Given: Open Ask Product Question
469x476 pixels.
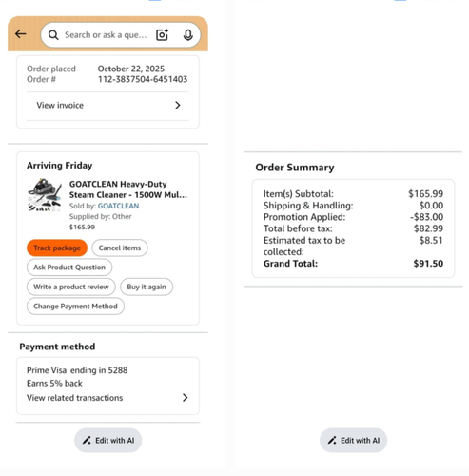Looking at the screenshot, I should coord(69,268).
